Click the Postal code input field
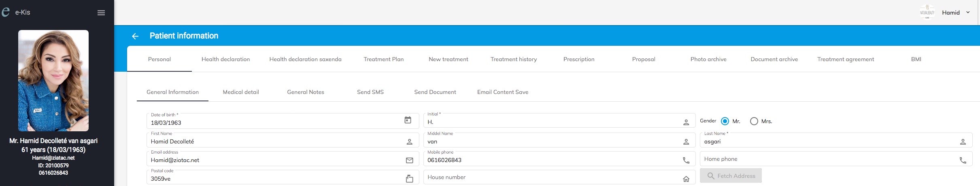Image resolution: width=980 pixels, height=186 pixels. tap(283, 177)
